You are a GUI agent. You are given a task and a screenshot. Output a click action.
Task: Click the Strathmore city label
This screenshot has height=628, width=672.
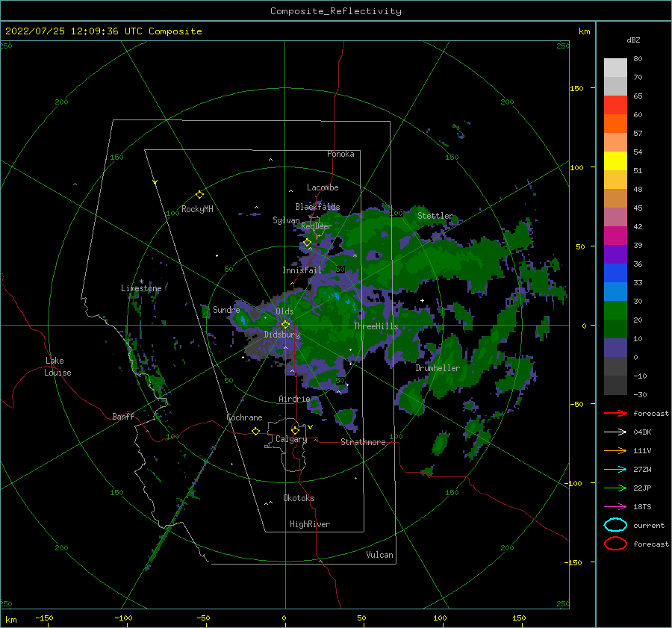(363, 442)
